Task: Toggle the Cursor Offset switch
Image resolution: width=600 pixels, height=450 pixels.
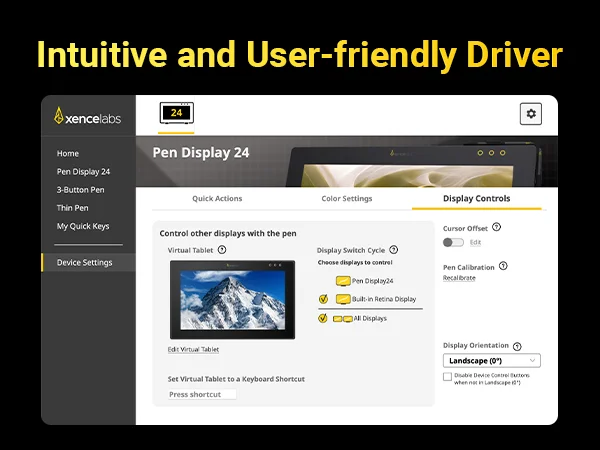Action: click(x=453, y=242)
